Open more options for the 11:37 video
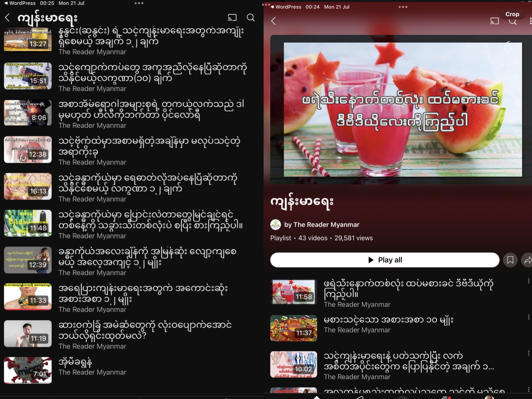This screenshot has height=399, width=532. pyautogui.click(x=528, y=317)
